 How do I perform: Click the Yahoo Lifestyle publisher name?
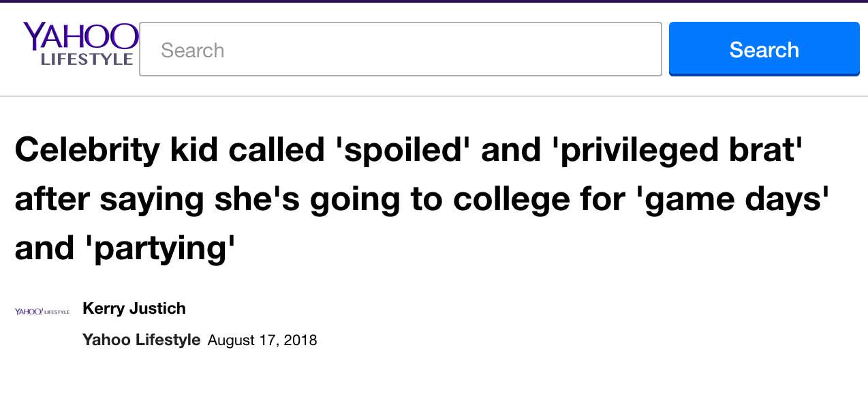pyautogui.click(x=141, y=340)
